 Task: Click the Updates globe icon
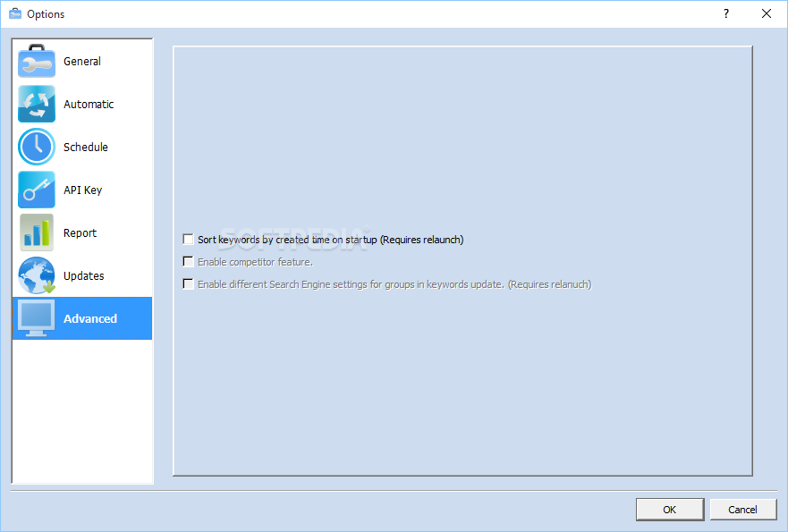(x=36, y=275)
